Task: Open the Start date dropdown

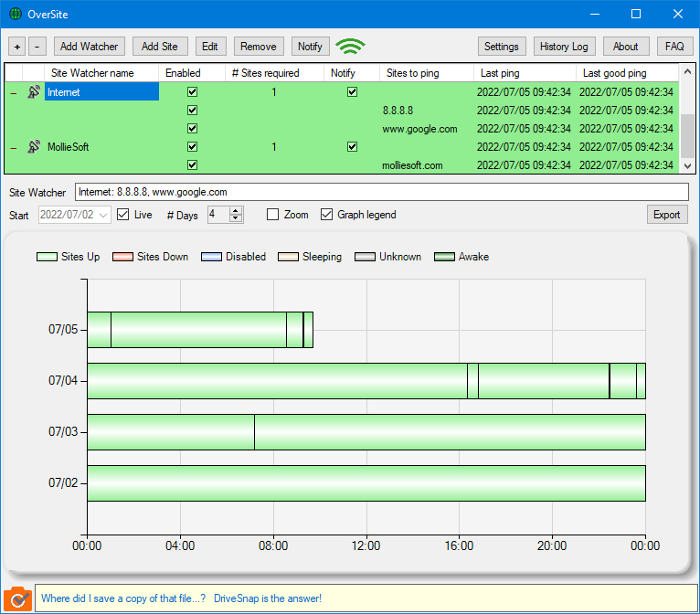Action: click(x=103, y=215)
